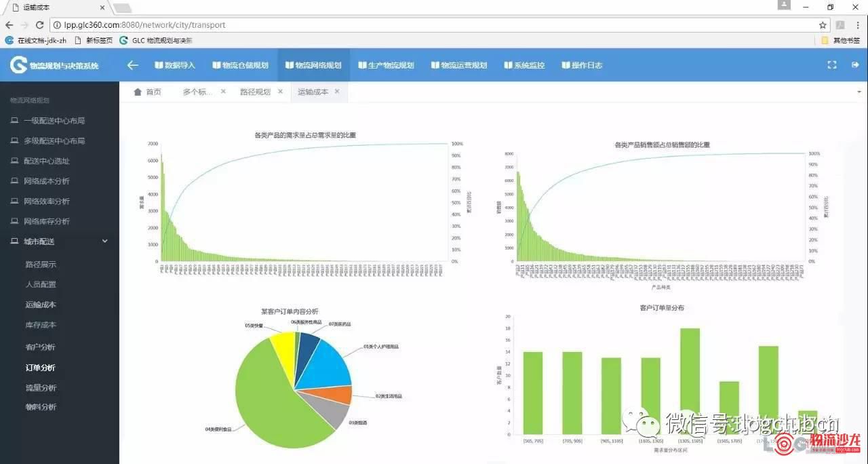Click the browser address bar
868x464 pixels.
point(434,25)
